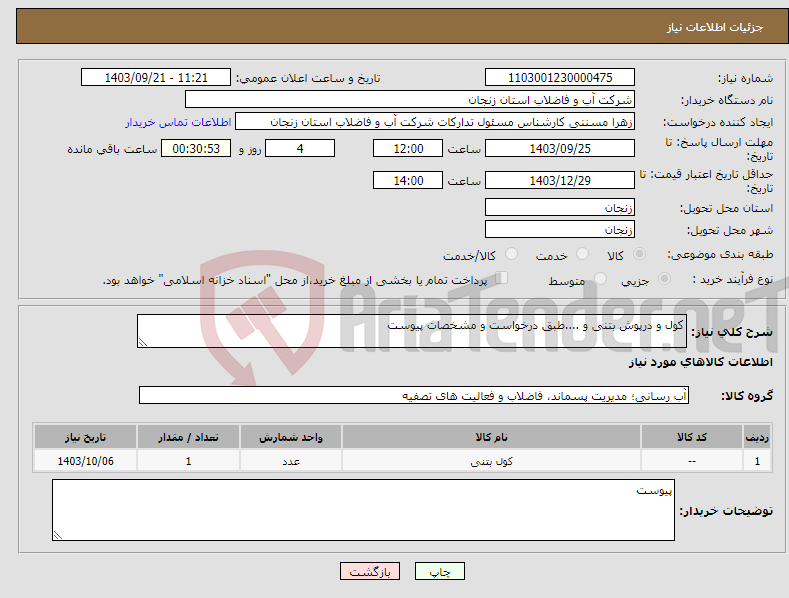Select the جزیی purchase type radio

click(x=664, y=279)
